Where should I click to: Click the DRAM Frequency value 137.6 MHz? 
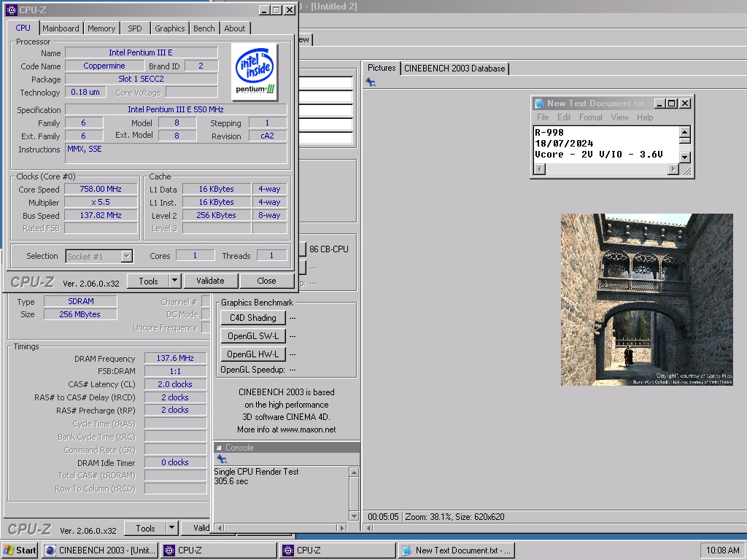tap(175, 358)
